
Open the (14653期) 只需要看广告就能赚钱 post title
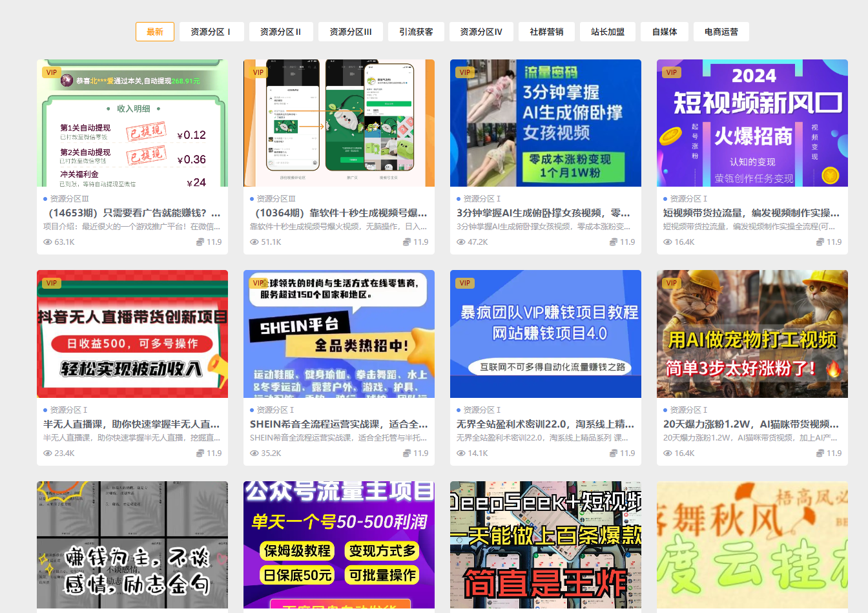pos(132,213)
